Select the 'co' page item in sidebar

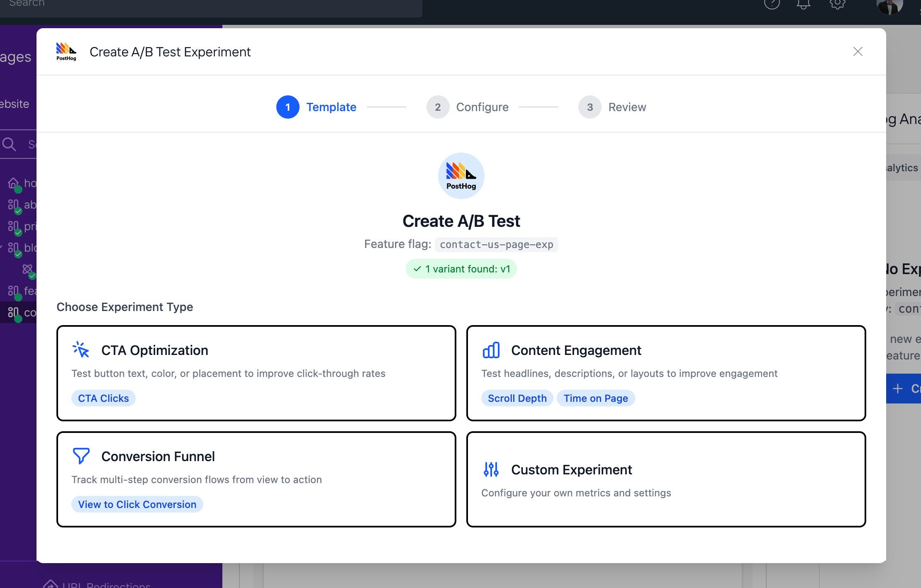pyautogui.click(x=18, y=313)
